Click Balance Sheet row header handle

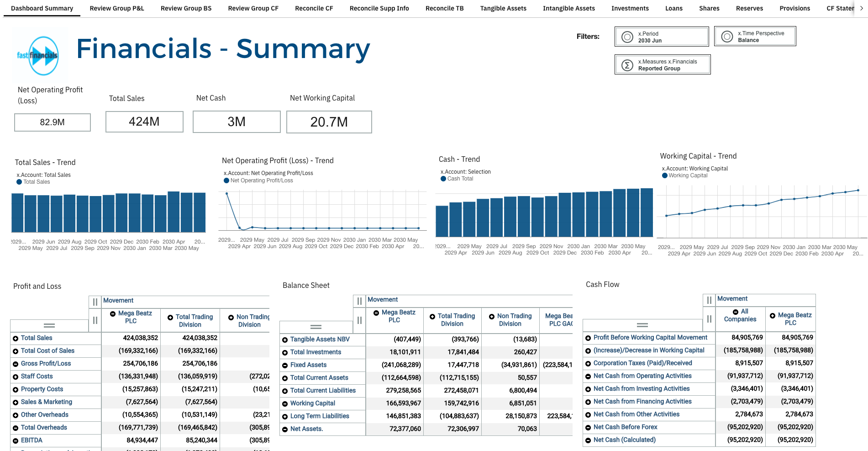tap(316, 327)
